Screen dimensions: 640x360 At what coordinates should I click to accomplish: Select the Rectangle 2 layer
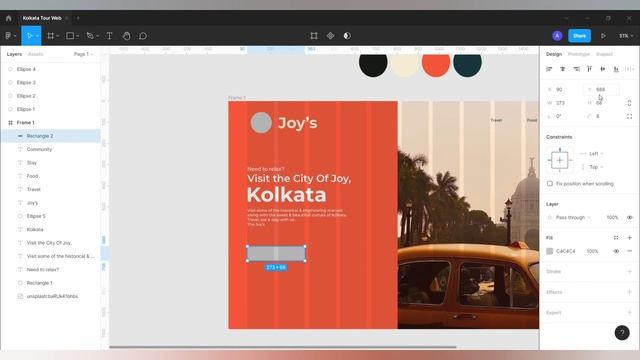51,136
